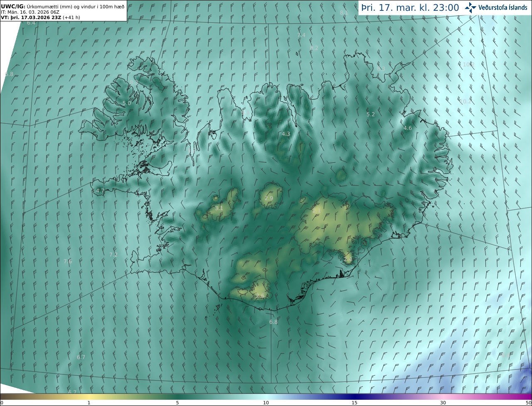Click the 7.2 value on the map
Screen dimensions: 532x406
click(x=113, y=254)
